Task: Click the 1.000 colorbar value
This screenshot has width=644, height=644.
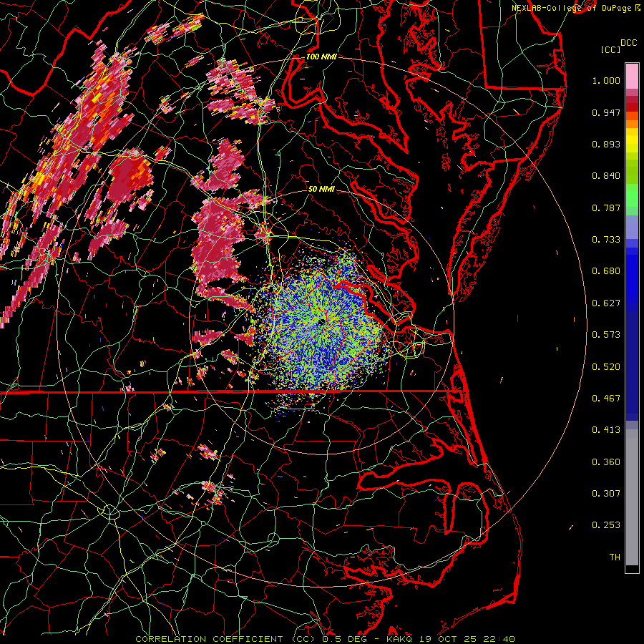Action: [606, 80]
